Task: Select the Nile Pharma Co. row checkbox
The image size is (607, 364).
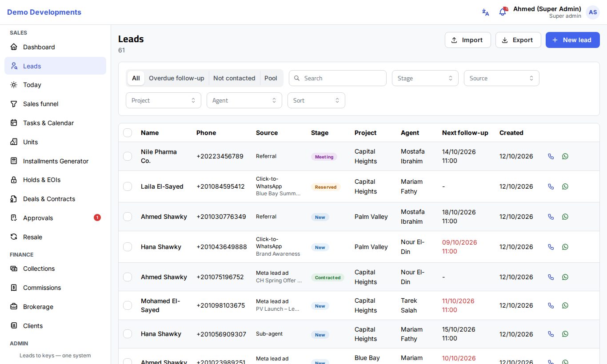Action: pos(128,156)
